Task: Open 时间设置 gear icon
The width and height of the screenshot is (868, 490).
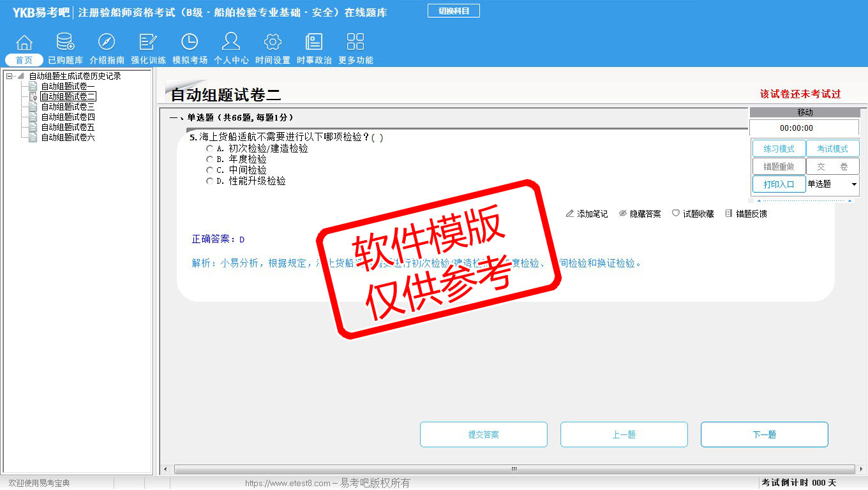Action: pyautogui.click(x=273, y=43)
